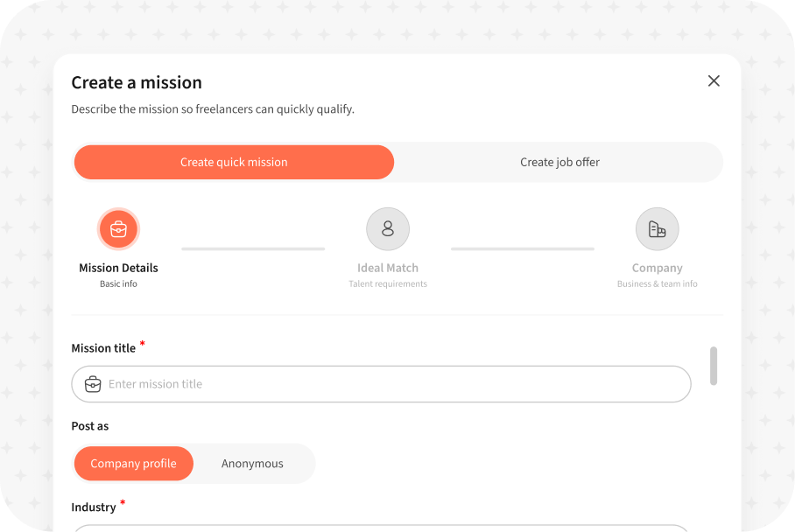Click the Business & team info subtitle
The height and width of the screenshot is (532, 795).
pyautogui.click(x=657, y=284)
